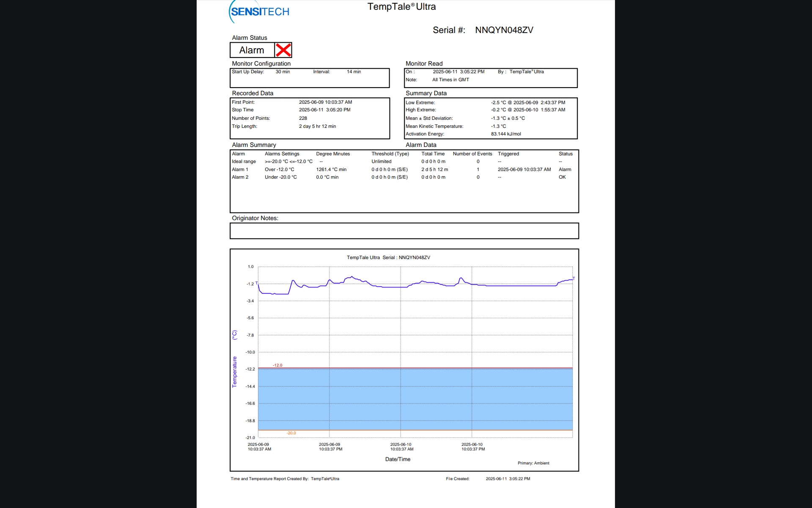Click degree minutes value 1261.4 °C min
Image resolution: width=812 pixels, height=508 pixels.
(x=331, y=170)
